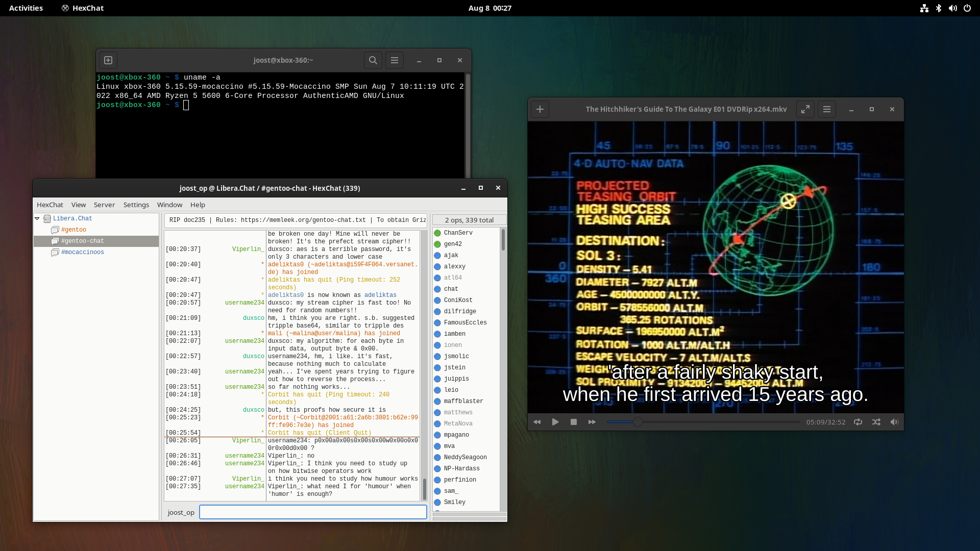Open the Server menu in HexChat
The image size is (980, 551).
pyautogui.click(x=105, y=205)
